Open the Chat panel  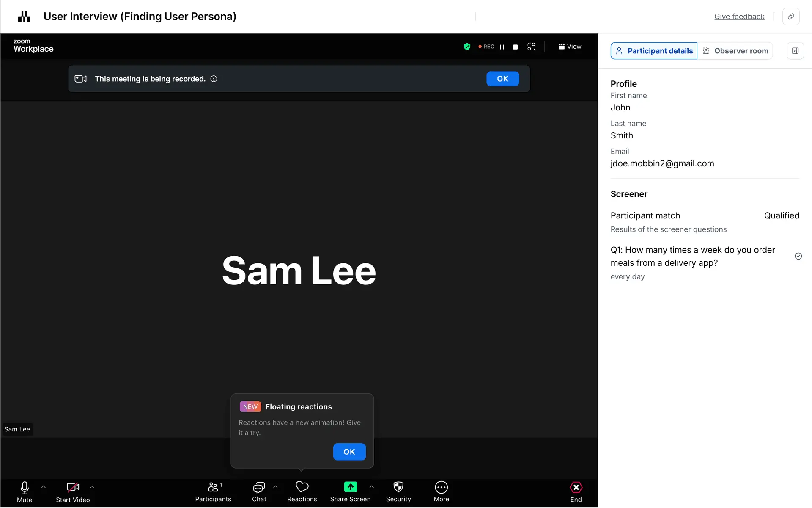point(259,491)
